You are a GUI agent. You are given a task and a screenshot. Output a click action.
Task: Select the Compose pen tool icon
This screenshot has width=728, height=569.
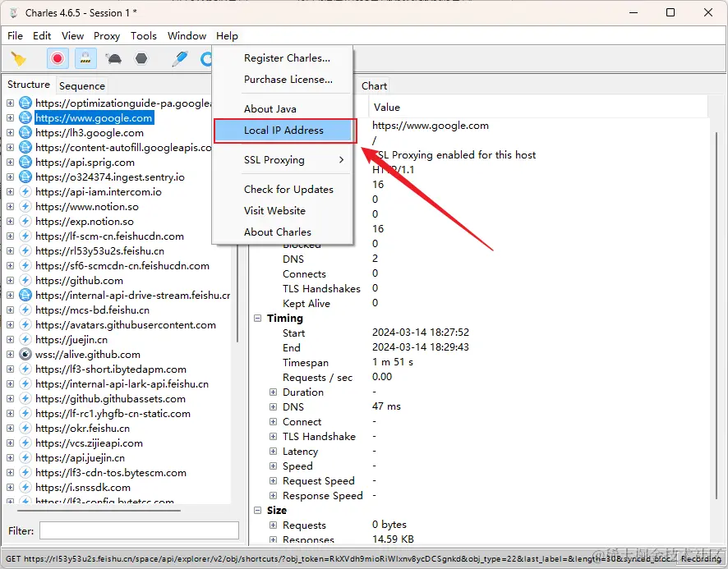point(180,58)
